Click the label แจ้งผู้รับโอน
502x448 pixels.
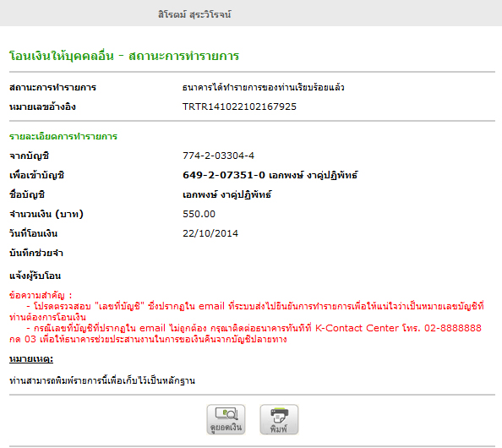click(35, 276)
